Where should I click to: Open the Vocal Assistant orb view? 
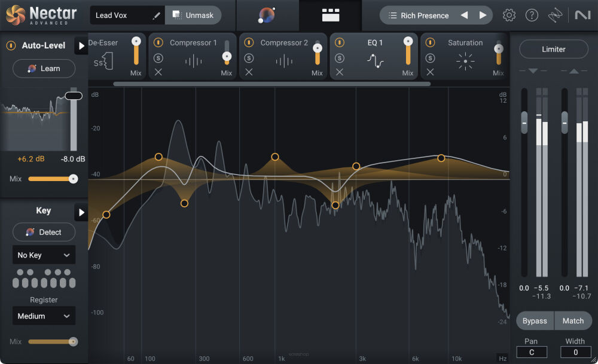(267, 16)
